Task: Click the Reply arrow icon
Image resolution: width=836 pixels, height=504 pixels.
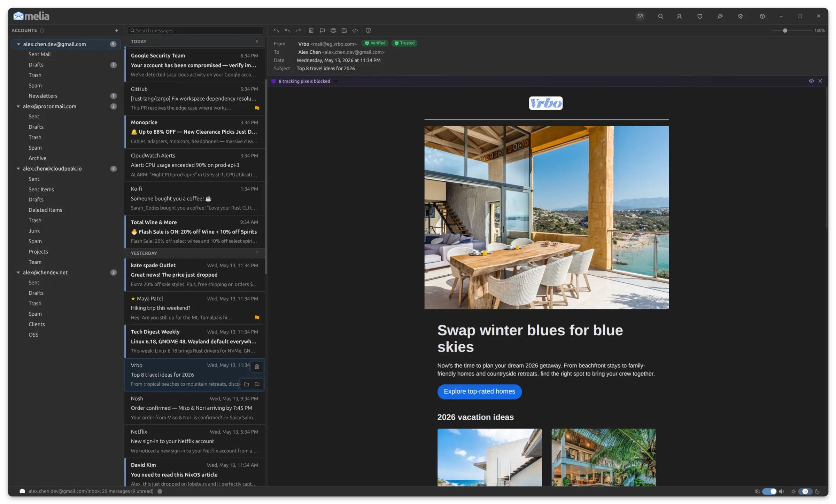Action: (276, 31)
